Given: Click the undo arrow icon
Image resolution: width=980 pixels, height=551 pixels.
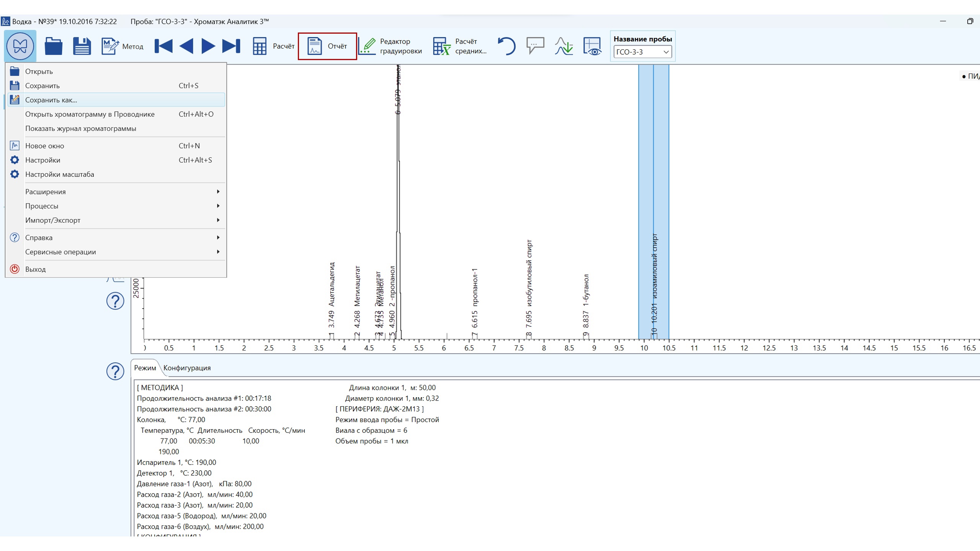Looking at the screenshot, I should (506, 46).
